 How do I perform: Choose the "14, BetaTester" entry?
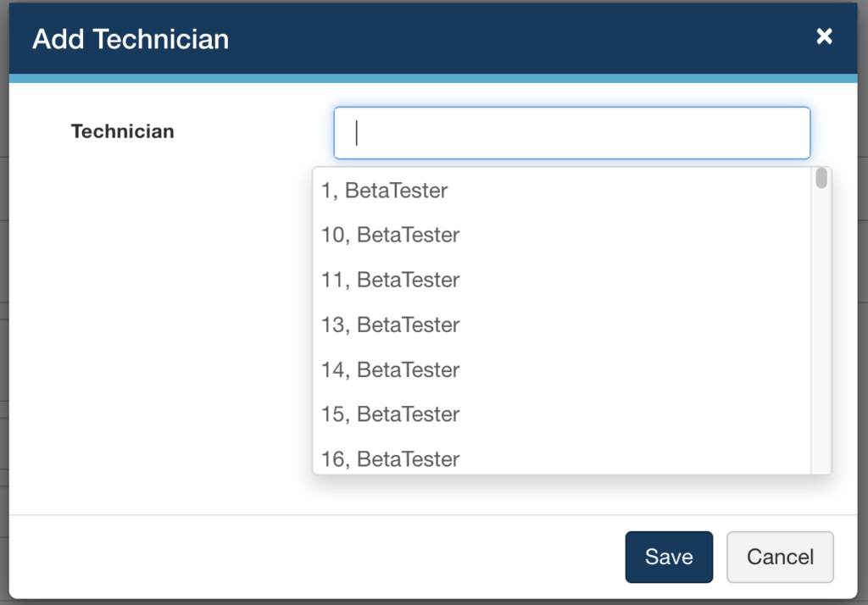(391, 369)
